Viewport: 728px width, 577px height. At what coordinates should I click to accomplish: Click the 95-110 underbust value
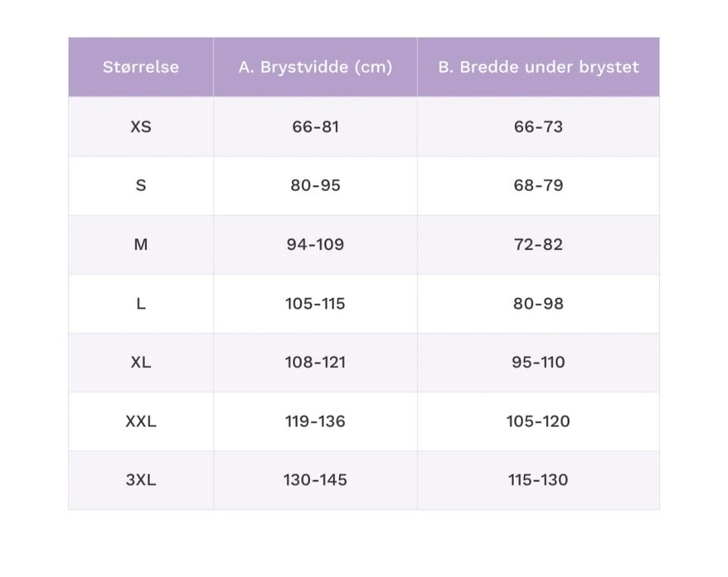(538, 362)
